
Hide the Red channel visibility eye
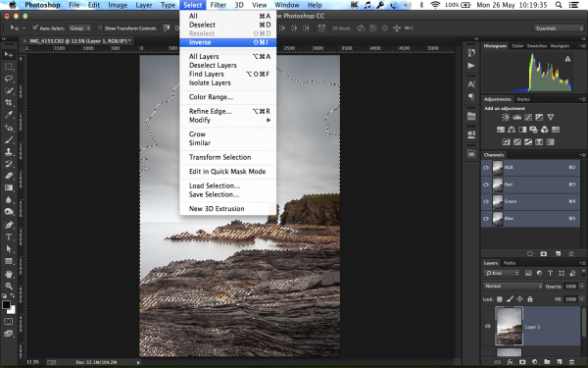(486, 184)
